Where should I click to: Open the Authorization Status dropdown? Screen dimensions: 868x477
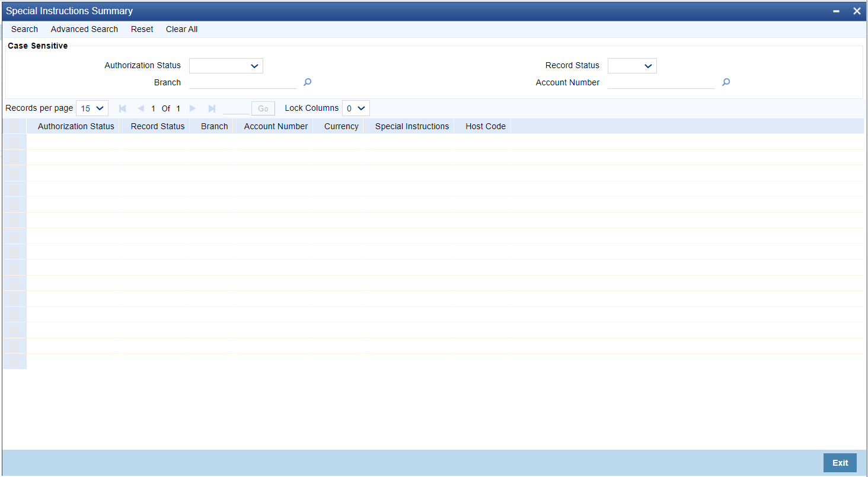[x=226, y=66]
